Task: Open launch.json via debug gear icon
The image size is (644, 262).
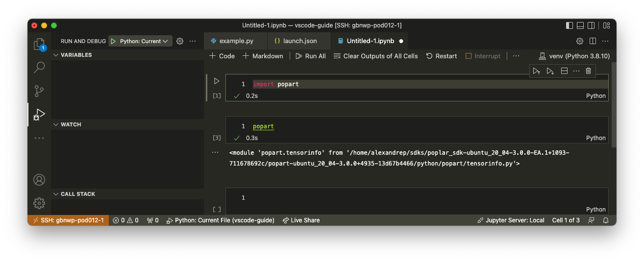Action: tap(180, 41)
